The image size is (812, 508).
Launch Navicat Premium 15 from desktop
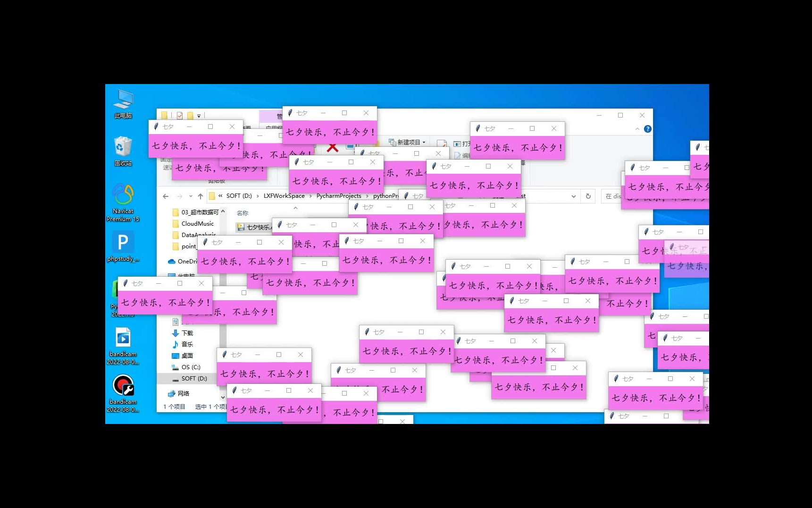[123, 203]
